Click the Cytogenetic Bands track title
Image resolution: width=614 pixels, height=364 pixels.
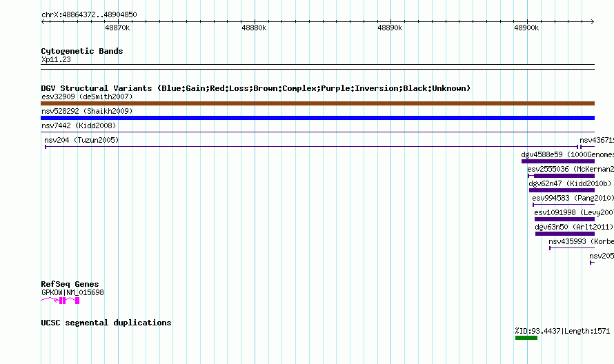point(82,51)
